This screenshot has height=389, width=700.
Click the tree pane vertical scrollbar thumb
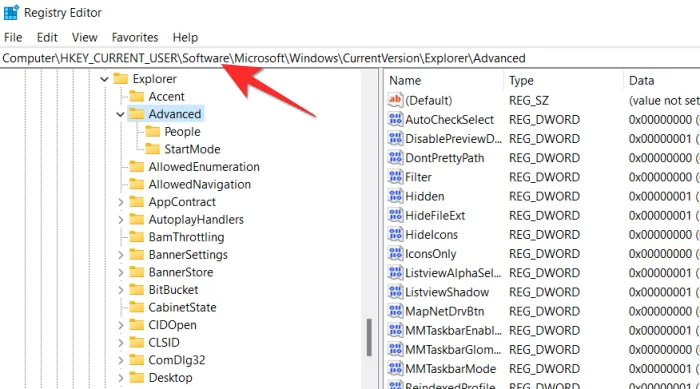tap(369, 337)
